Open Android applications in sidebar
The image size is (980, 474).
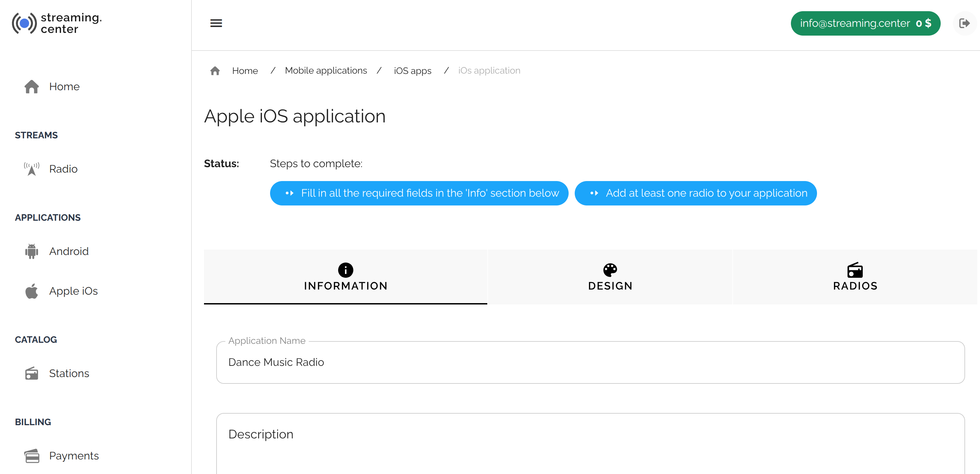coord(68,251)
